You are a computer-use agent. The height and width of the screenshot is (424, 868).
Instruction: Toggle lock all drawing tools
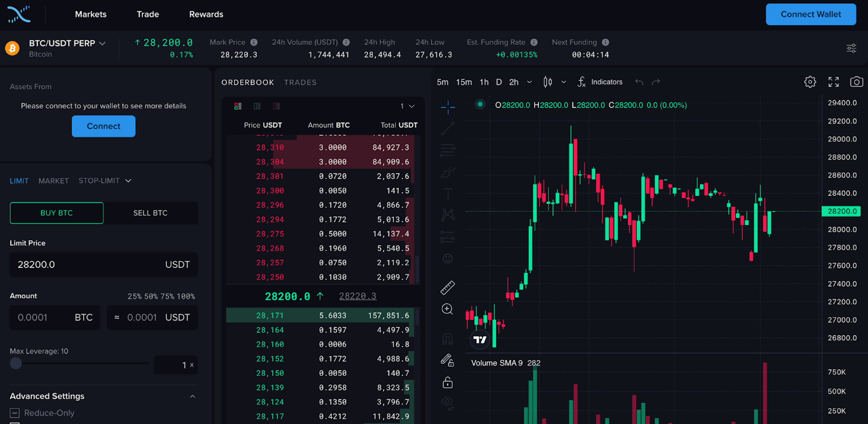447,382
